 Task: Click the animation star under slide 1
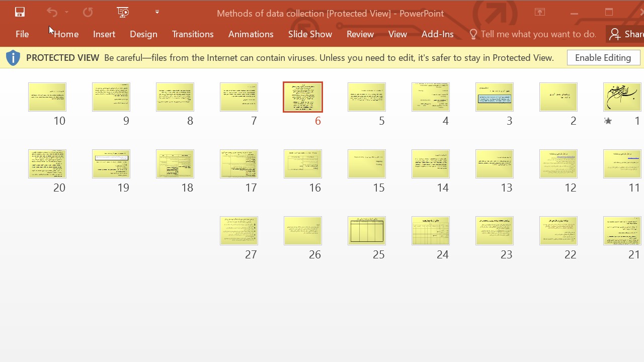tap(608, 121)
